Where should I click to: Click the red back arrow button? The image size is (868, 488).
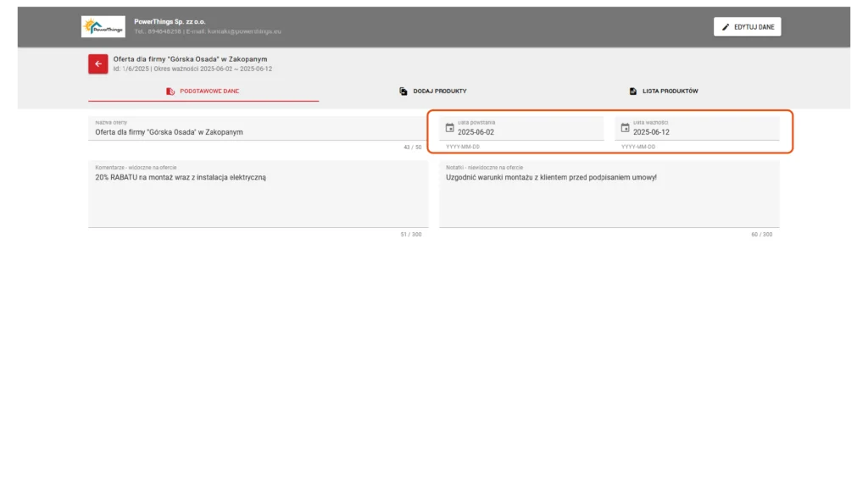[97, 64]
